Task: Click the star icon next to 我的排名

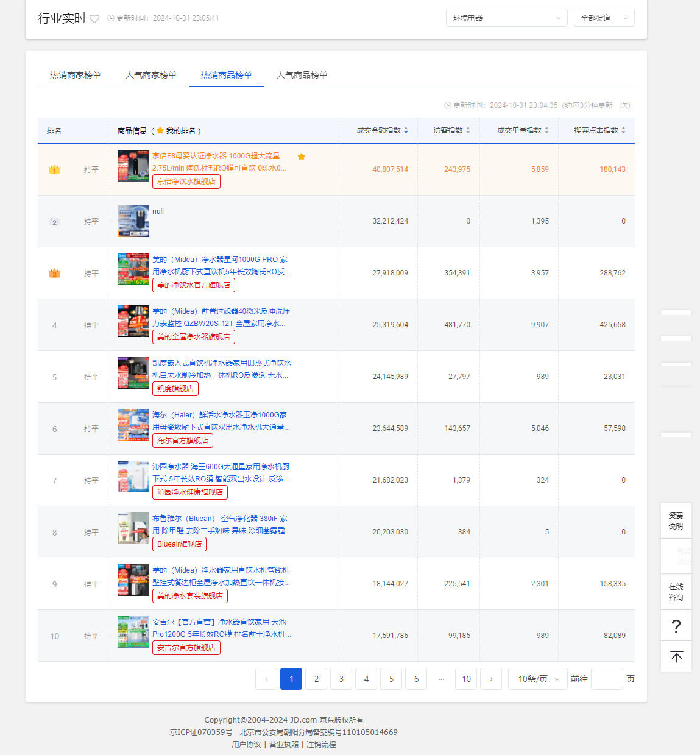Action: 160,130
